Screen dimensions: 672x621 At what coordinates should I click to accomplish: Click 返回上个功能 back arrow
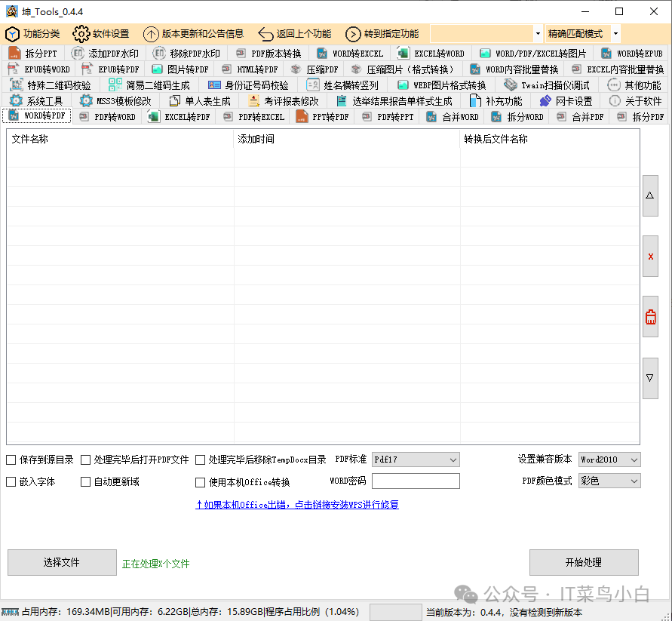[x=265, y=34]
